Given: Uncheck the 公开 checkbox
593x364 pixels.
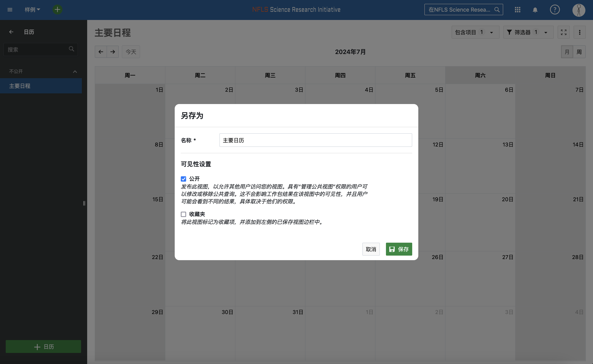Looking at the screenshot, I should coord(183,179).
